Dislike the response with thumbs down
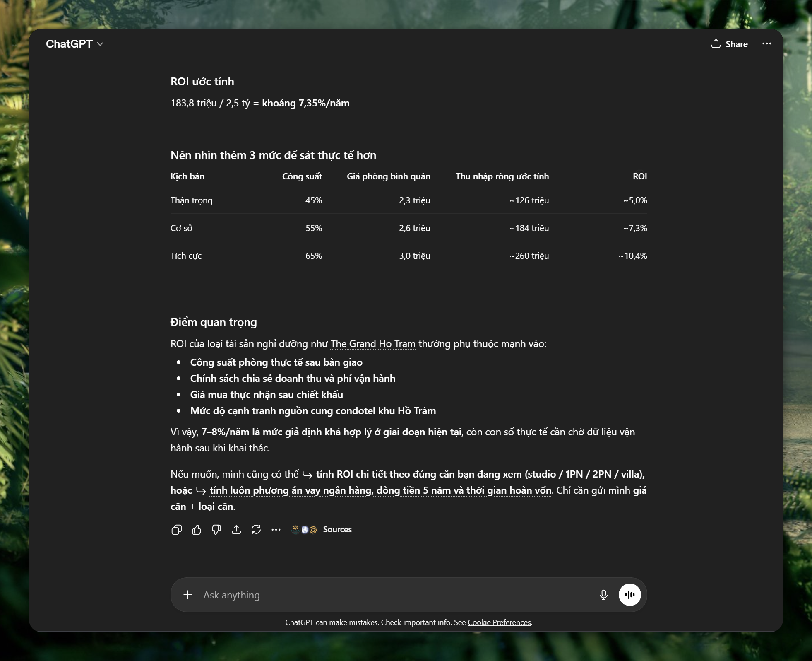812x661 pixels. (216, 530)
